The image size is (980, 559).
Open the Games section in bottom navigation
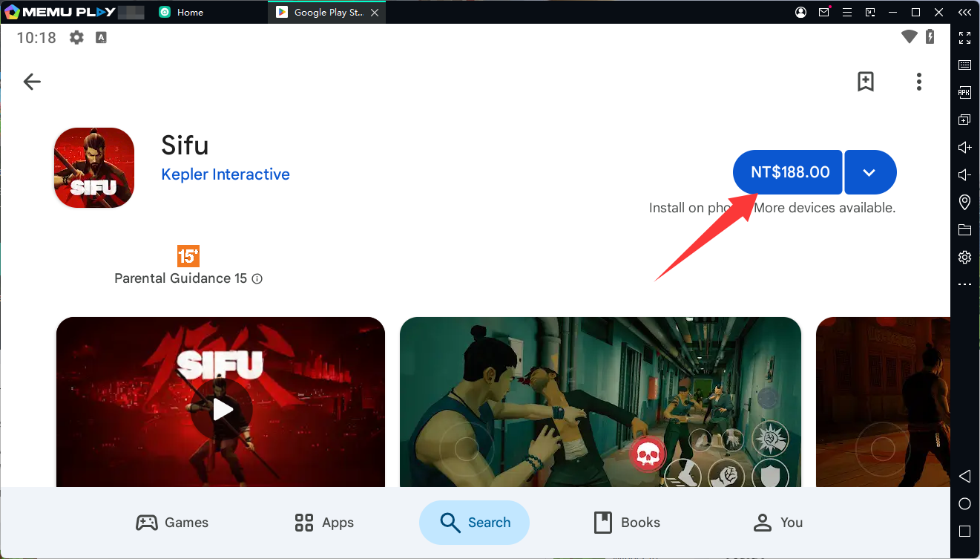(172, 523)
